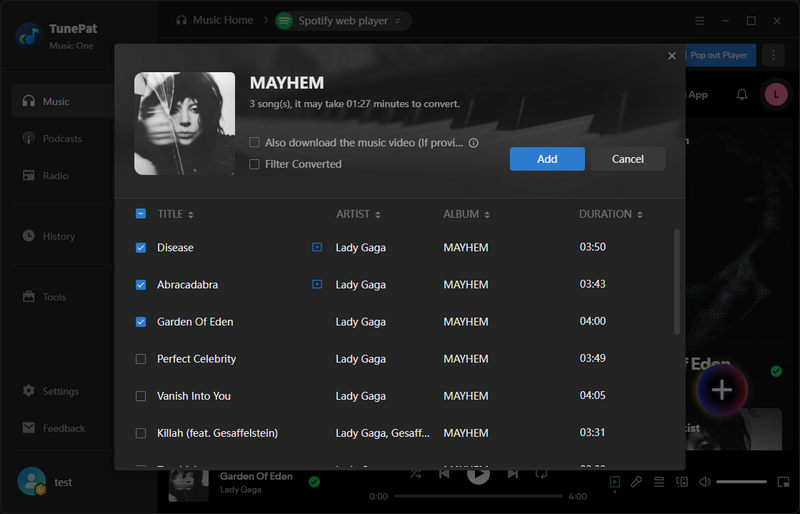Open the Now Playing view icon
This screenshot has width=800, height=514.
point(615,482)
